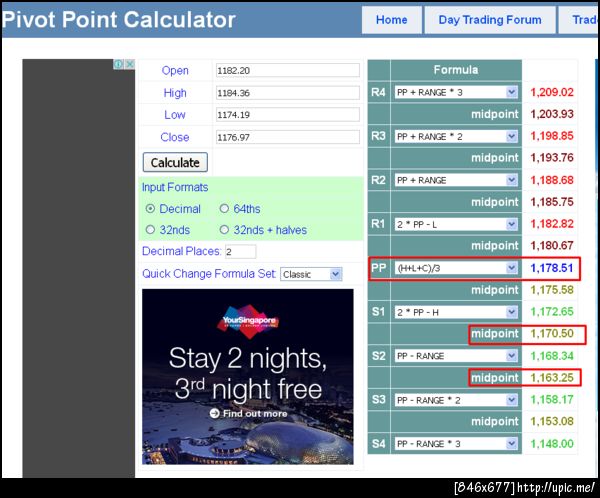Click the R3 value 1,198.85
The image size is (600, 498).
click(x=552, y=136)
